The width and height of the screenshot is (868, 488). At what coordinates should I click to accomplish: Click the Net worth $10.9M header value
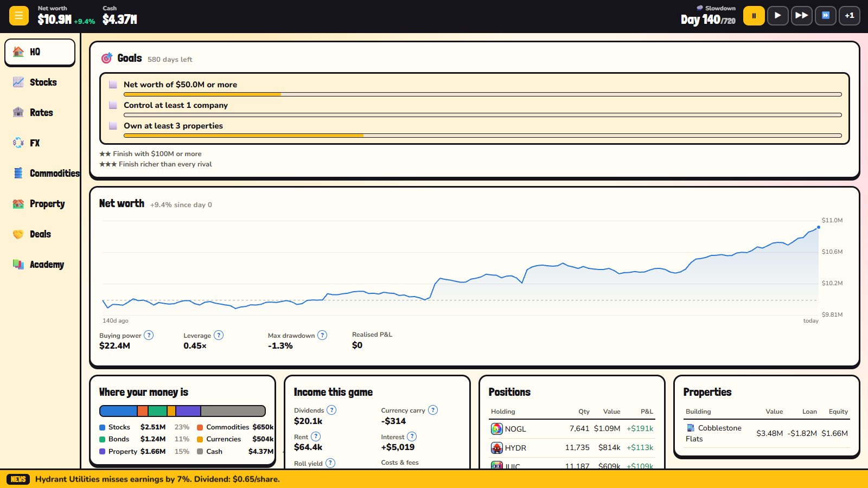click(54, 20)
